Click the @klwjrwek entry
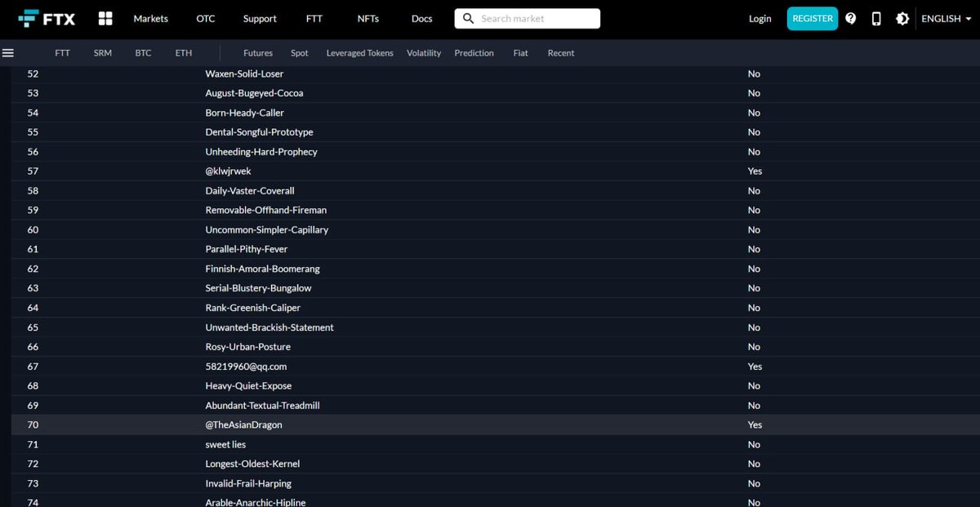 pyautogui.click(x=228, y=171)
